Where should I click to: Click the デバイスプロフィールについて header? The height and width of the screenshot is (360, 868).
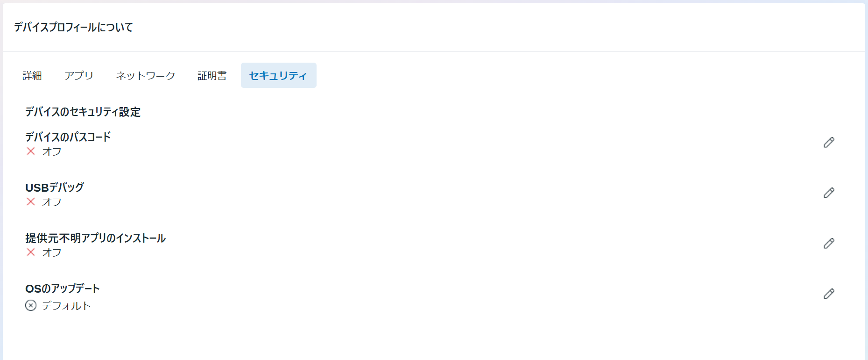[73, 27]
